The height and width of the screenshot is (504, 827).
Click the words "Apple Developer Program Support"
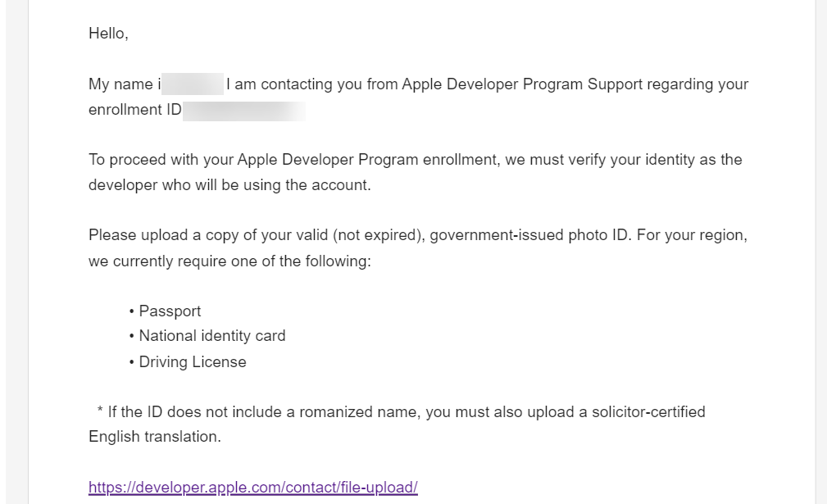pyautogui.click(x=522, y=84)
